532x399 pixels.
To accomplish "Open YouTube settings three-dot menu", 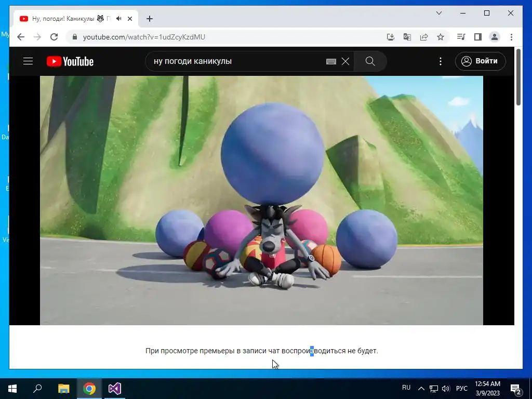I will click(x=441, y=61).
